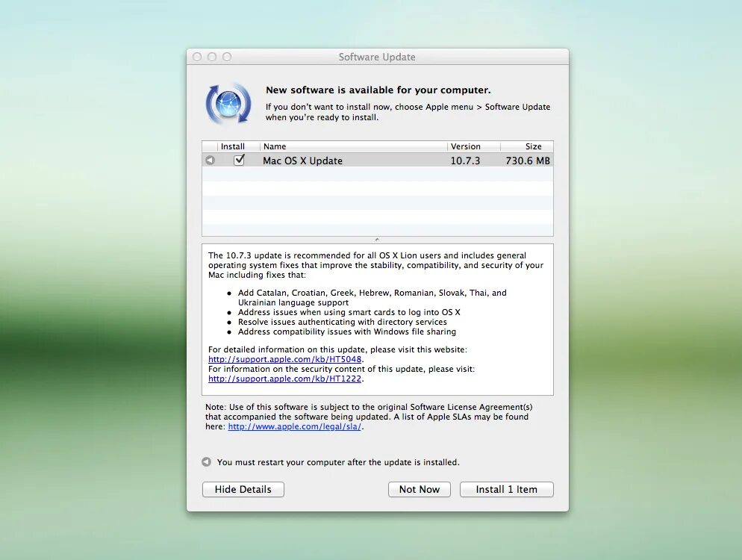Click the Install 1 Item button
The width and height of the screenshot is (742, 560).
[506, 490]
